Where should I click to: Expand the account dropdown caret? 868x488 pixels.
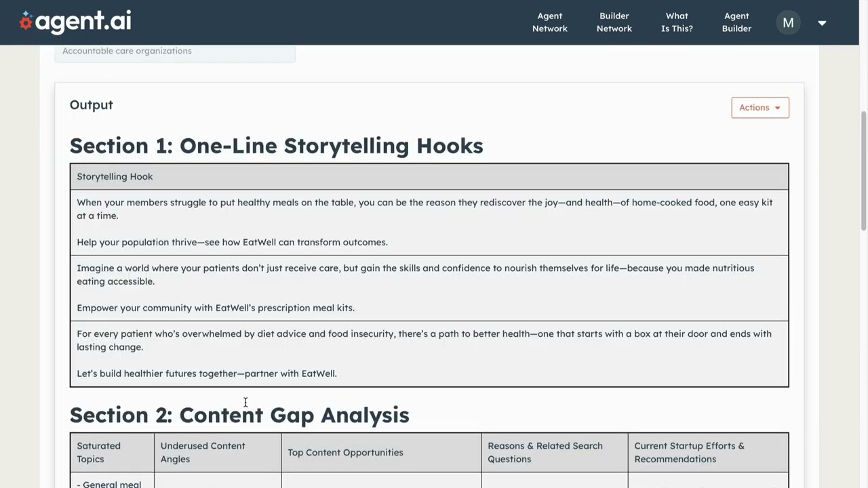822,23
